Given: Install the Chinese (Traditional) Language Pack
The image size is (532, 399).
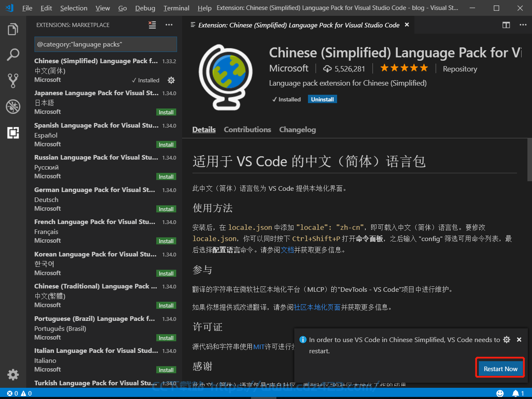Looking at the screenshot, I should pos(166,306).
